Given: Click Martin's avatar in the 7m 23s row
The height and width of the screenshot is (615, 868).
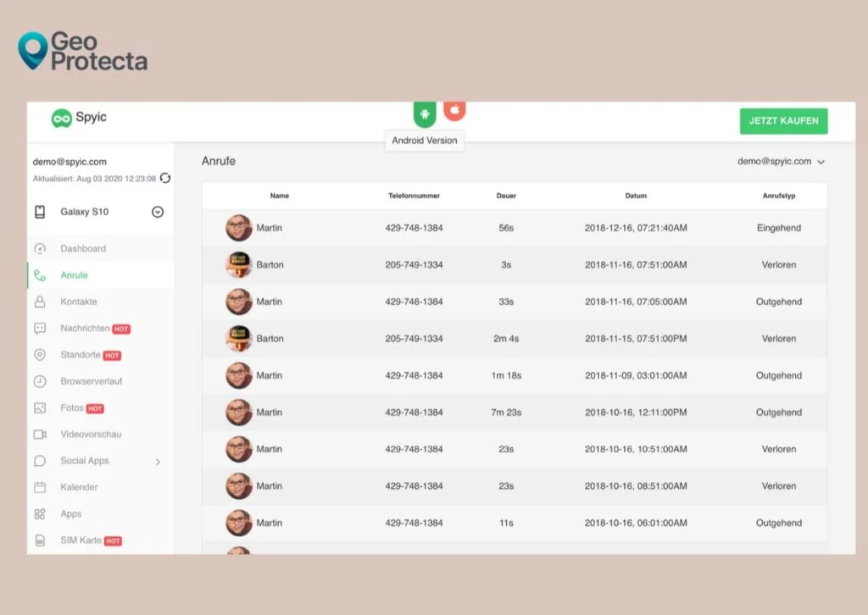Looking at the screenshot, I should click(x=239, y=413).
